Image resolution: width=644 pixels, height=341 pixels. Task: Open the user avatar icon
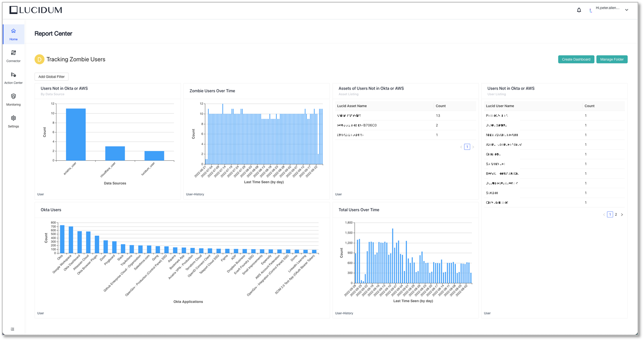pyautogui.click(x=591, y=10)
